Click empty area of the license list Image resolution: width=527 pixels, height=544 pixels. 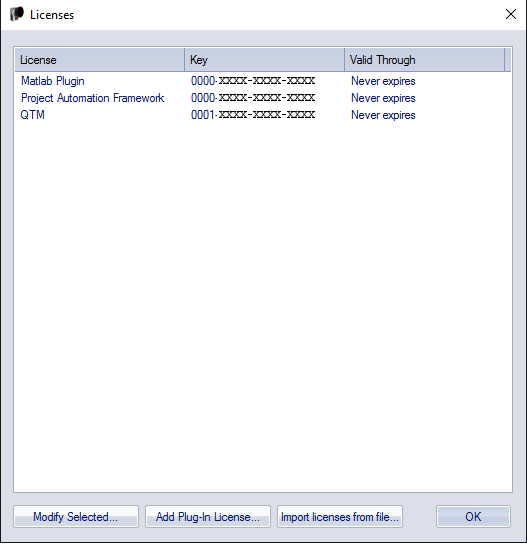pos(263,305)
